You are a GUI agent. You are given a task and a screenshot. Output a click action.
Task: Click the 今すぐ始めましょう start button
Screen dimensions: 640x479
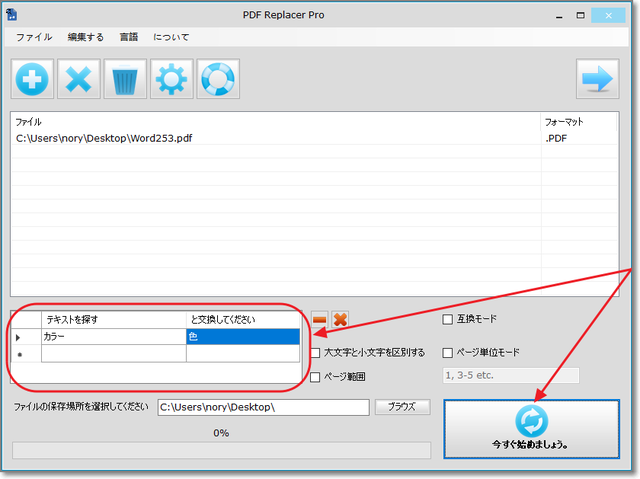coord(530,429)
